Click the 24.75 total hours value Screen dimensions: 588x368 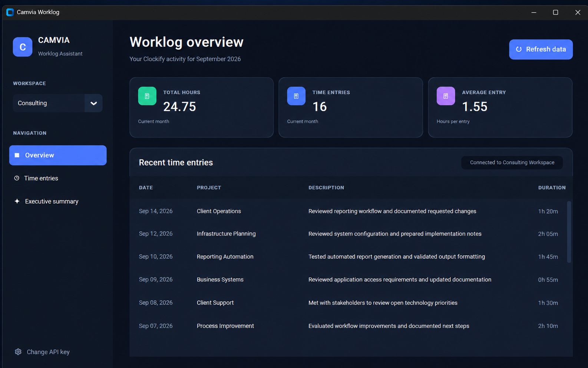(x=179, y=107)
